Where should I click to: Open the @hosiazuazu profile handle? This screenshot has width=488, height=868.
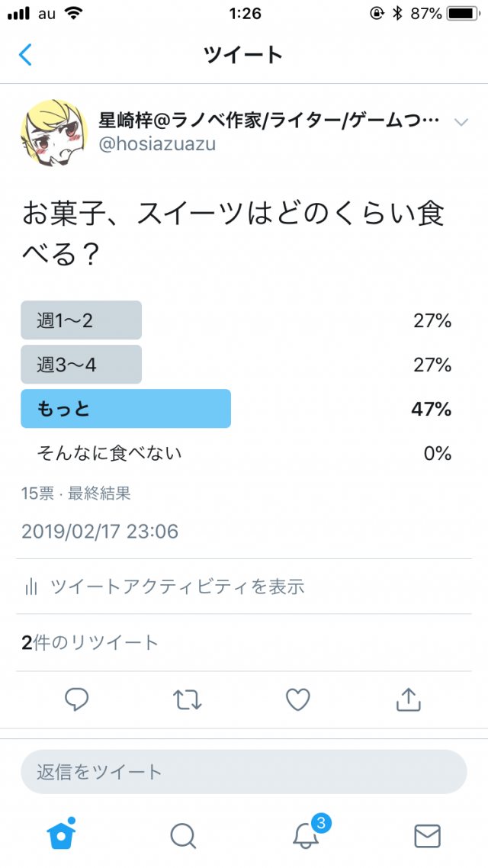[x=157, y=143]
